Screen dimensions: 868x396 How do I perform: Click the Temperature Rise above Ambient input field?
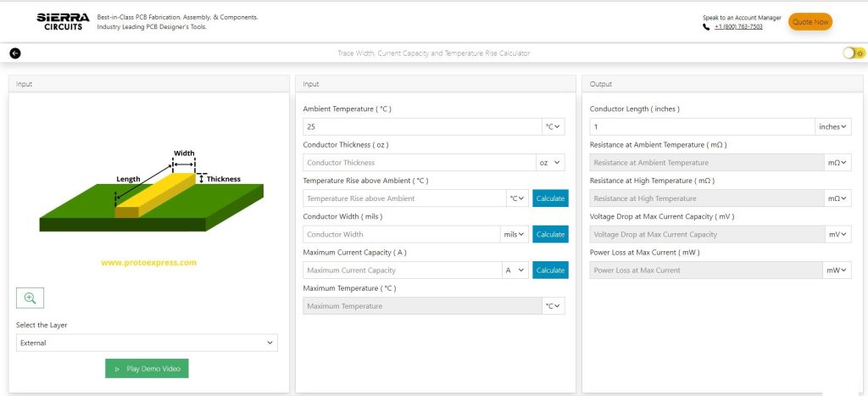tap(404, 198)
